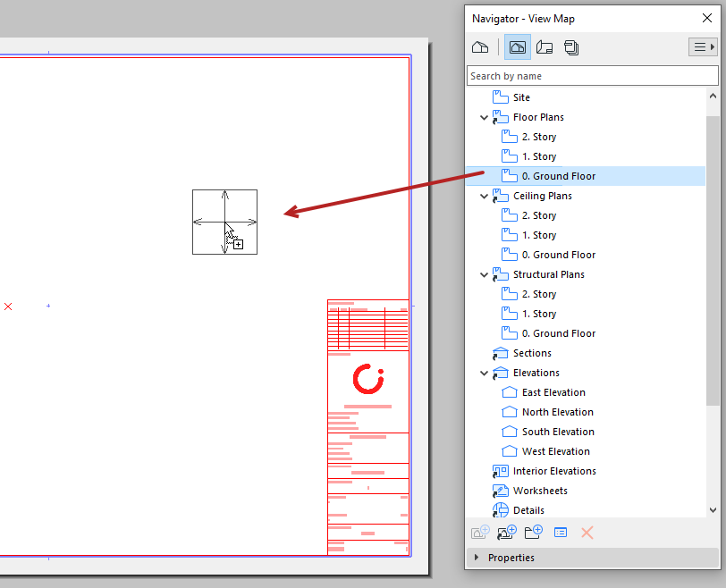Select the Interior Elevations folder
This screenshot has width=726, height=588.
pos(554,472)
